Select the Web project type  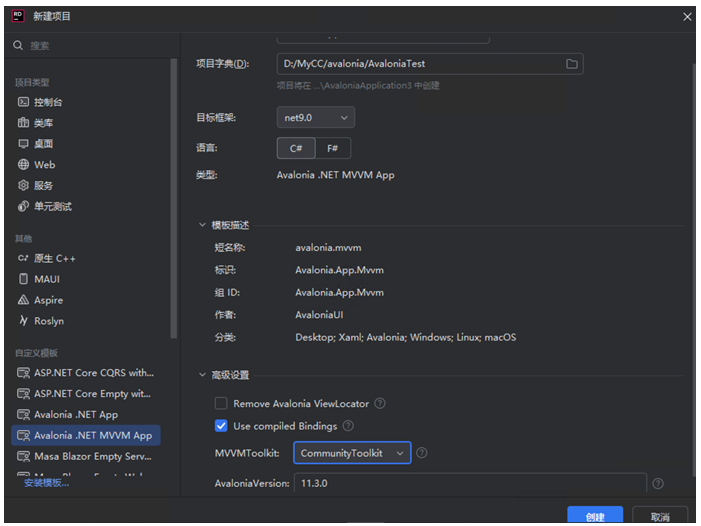click(x=44, y=165)
